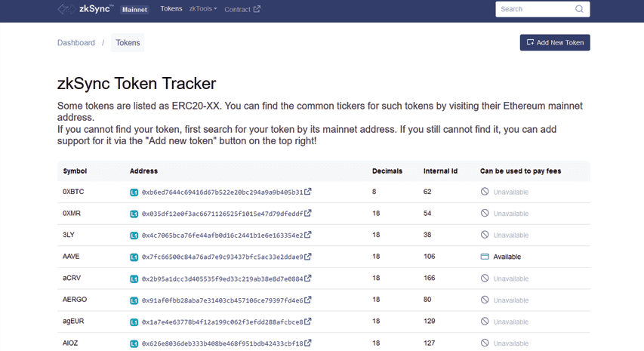Click decimals value 8 in 0XBTC row

374,192
